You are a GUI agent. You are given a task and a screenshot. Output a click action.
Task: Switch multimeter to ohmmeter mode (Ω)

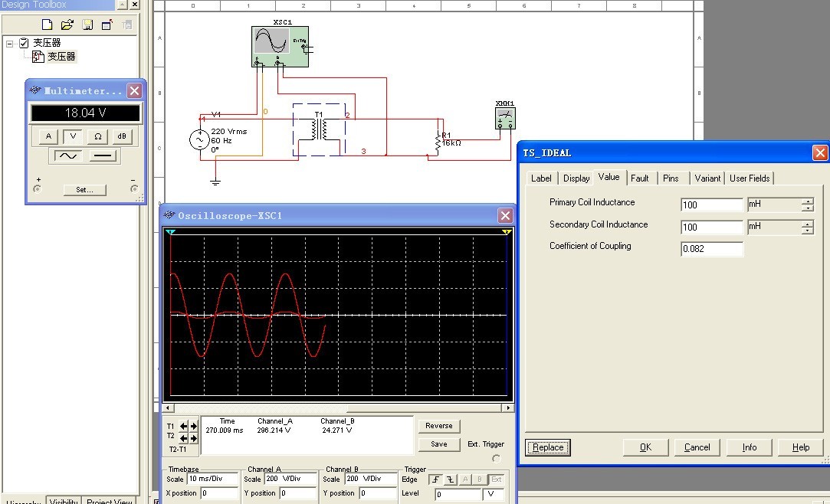click(97, 136)
